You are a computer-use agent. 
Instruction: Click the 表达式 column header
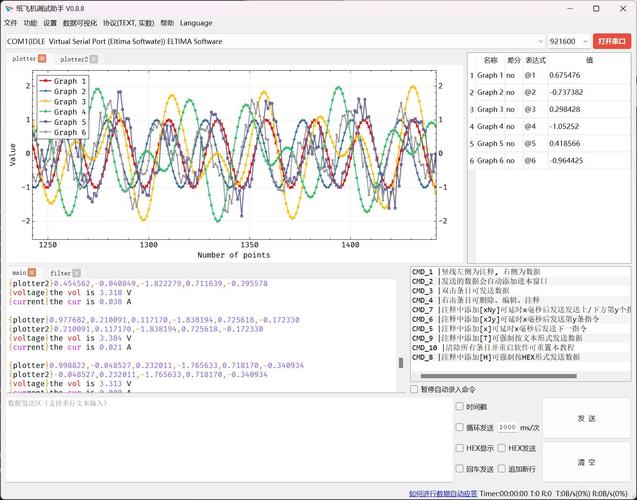pos(535,60)
